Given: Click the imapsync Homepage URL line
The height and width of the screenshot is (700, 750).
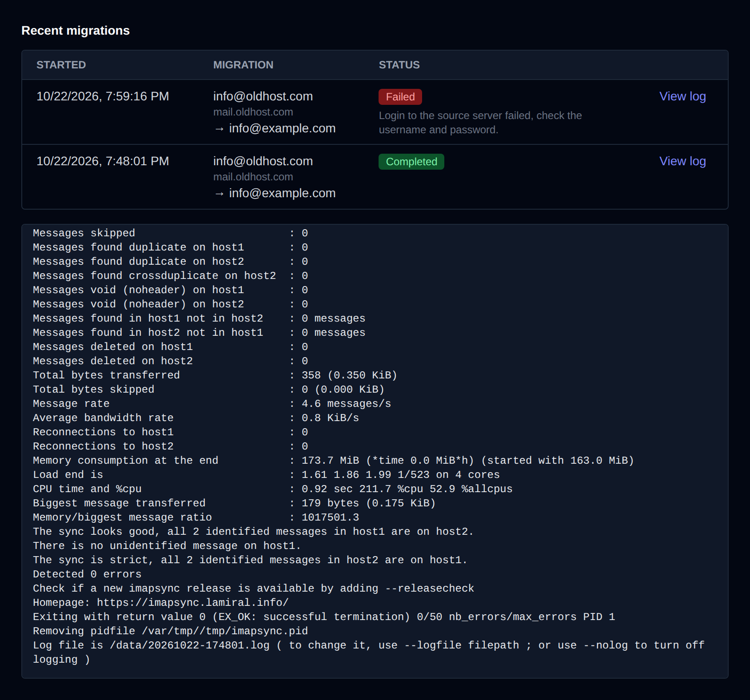Looking at the screenshot, I should (x=161, y=603).
